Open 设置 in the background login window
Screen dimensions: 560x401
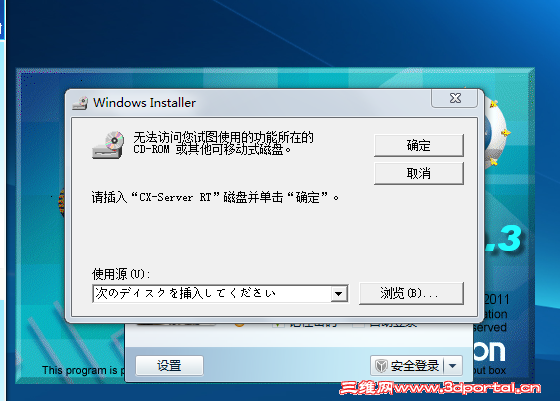169,366
